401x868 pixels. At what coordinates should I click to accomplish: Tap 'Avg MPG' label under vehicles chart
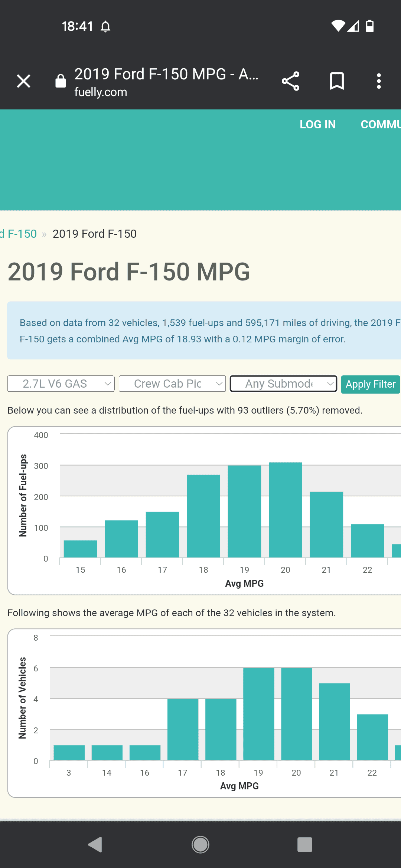pyautogui.click(x=239, y=786)
